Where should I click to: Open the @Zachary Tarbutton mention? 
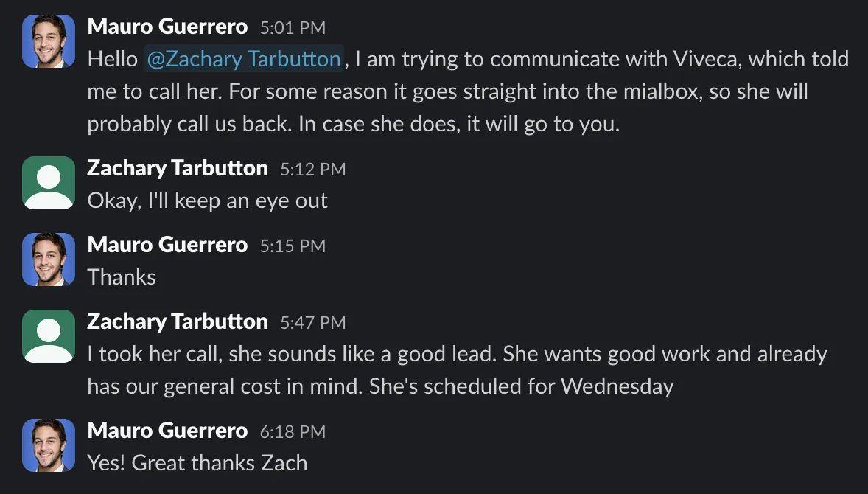(245, 59)
